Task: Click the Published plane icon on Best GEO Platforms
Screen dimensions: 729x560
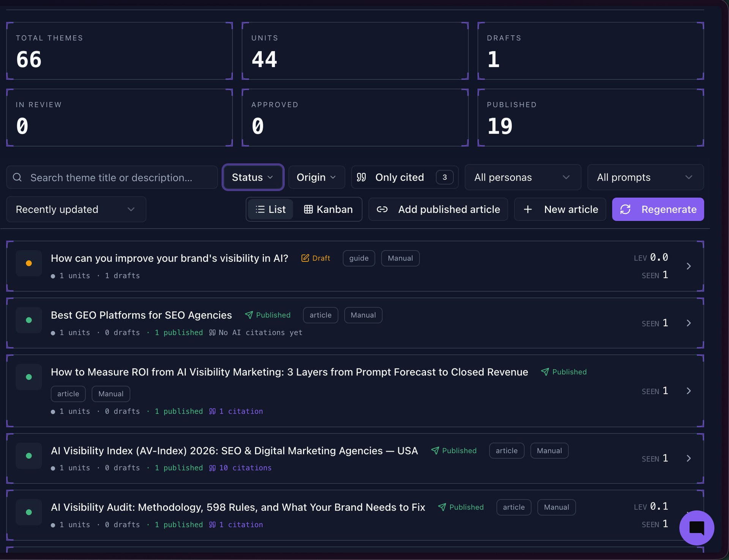Action: (249, 315)
